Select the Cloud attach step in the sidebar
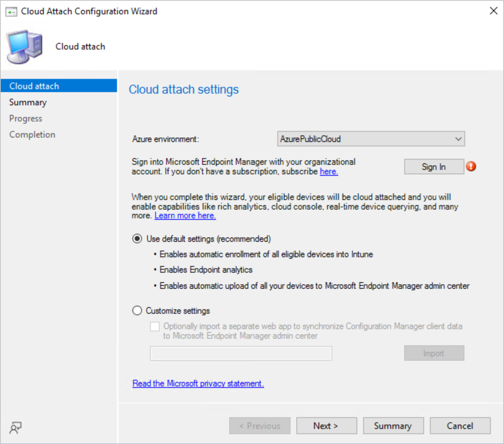The image size is (504, 444). [x=34, y=85]
